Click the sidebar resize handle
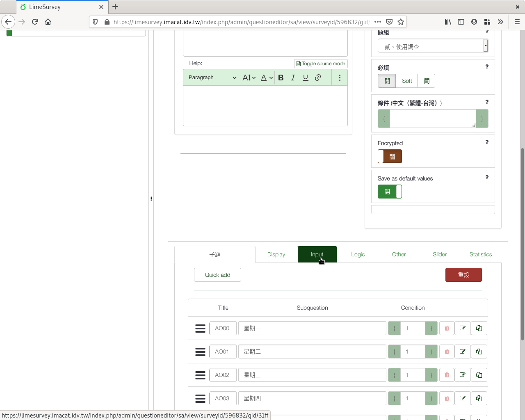The height and width of the screenshot is (420, 525). 151,199
